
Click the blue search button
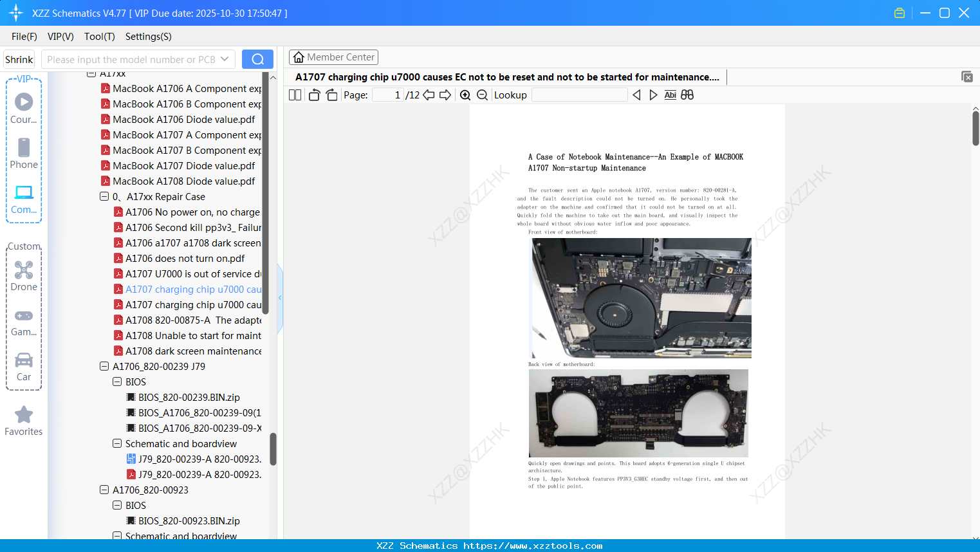click(x=257, y=59)
